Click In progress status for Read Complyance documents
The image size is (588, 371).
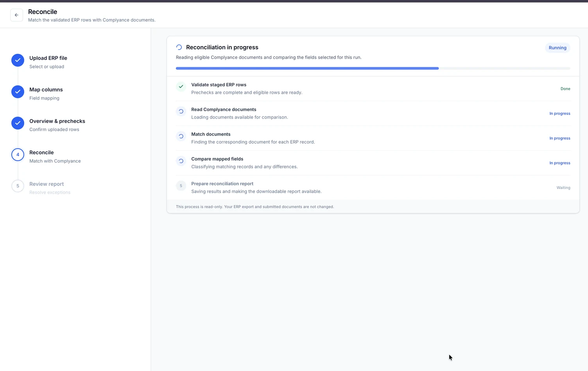click(x=560, y=114)
